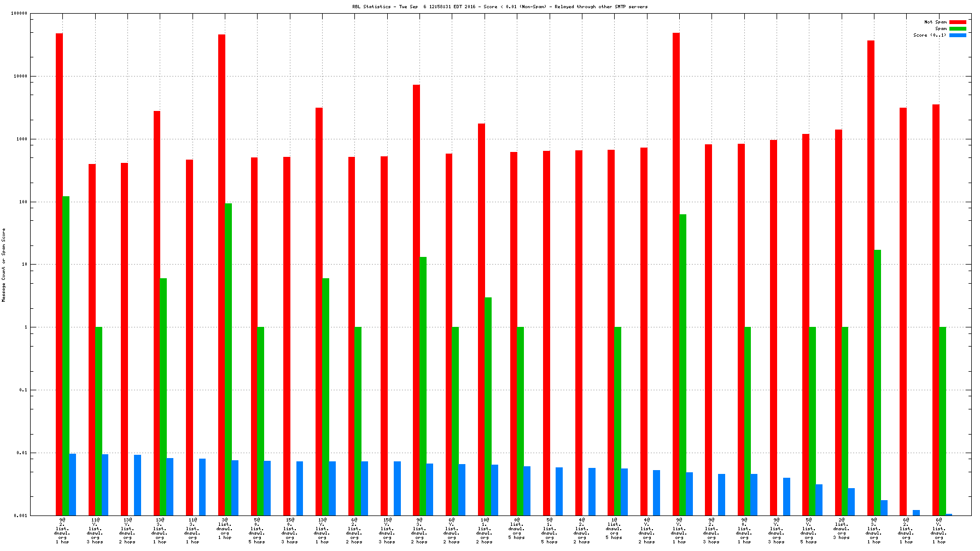Select the 'Not Spam' legend text

click(935, 22)
